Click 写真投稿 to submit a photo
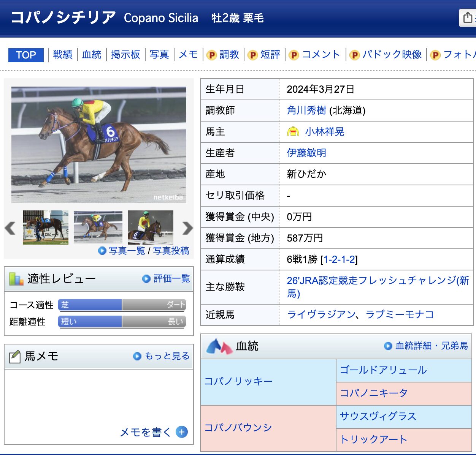Viewport: 476px width, 455px height. [x=171, y=251]
